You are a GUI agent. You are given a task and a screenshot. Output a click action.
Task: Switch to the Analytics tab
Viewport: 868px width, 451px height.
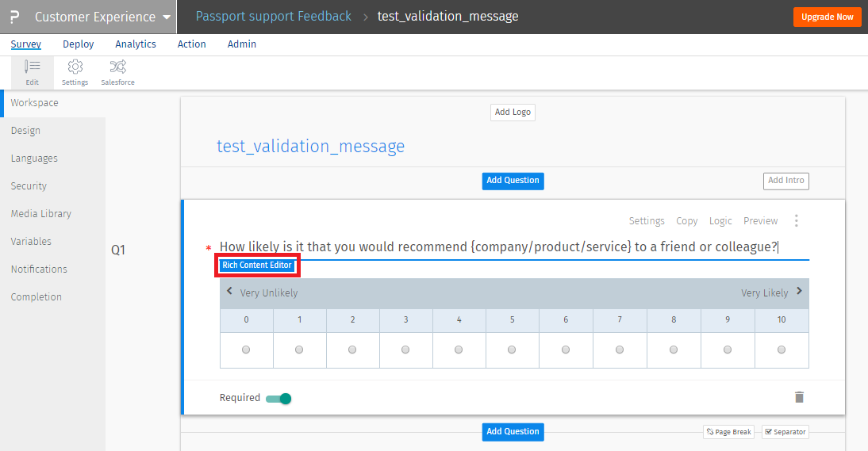click(x=136, y=44)
